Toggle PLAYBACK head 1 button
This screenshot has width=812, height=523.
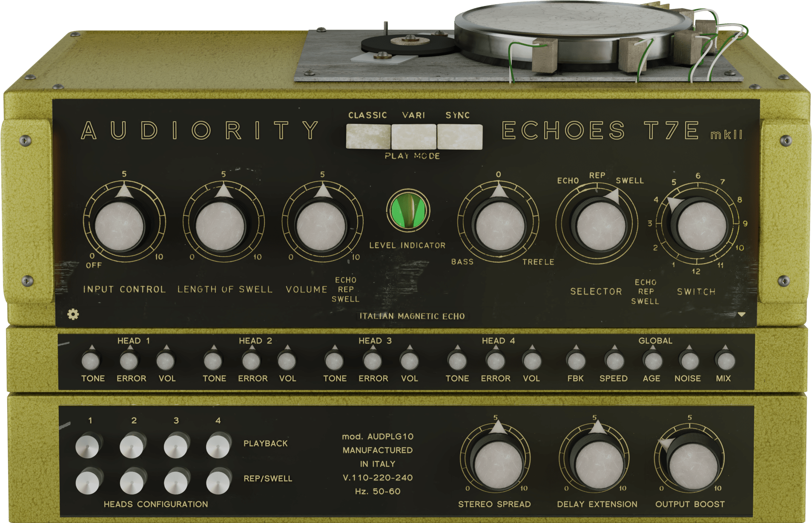coord(88,446)
